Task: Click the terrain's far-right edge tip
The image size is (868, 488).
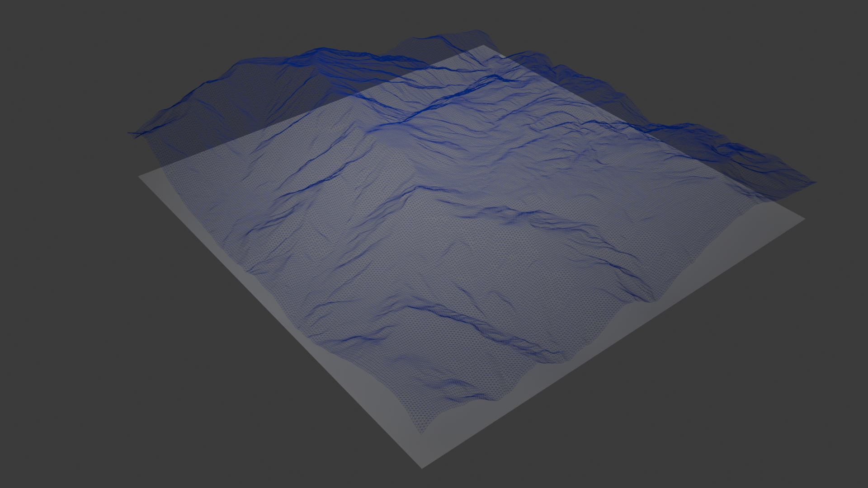Action: pos(815,183)
